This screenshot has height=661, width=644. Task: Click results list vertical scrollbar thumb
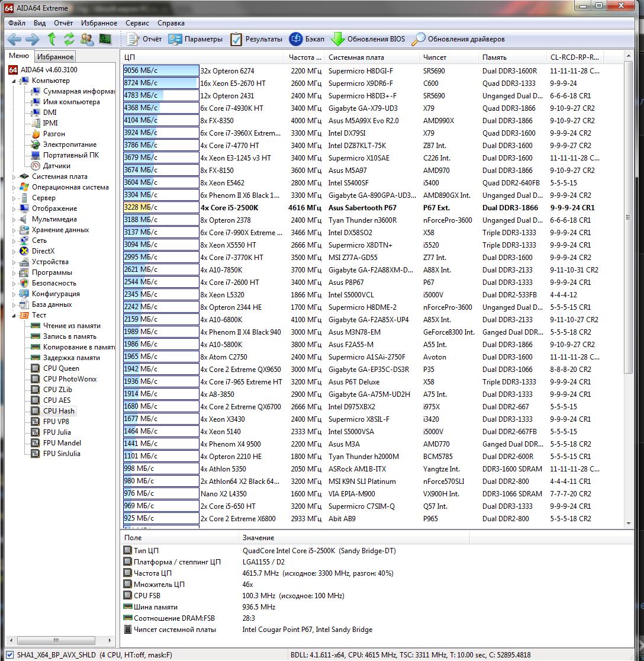[x=628, y=217]
